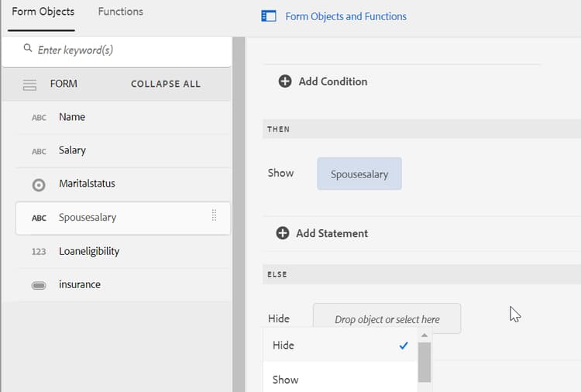Click the plus icon for Add Statement
Viewport: 581px width, 392px height.
pos(283,233)
